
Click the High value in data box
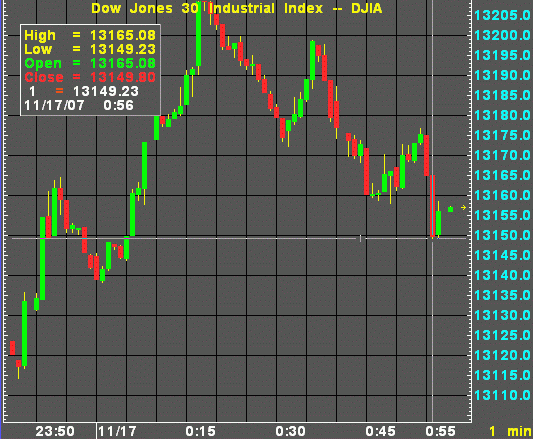(123, 35)
